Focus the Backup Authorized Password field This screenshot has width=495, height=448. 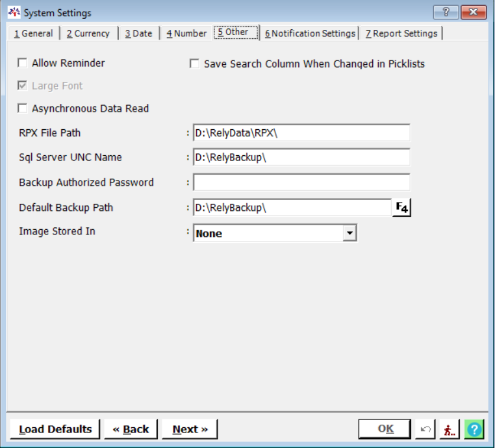tap(301, 182)
